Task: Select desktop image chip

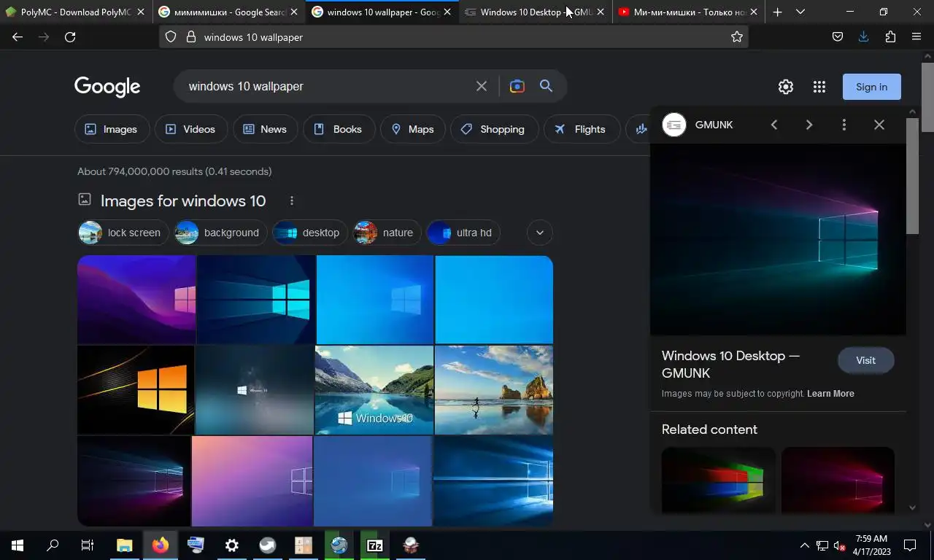Action: tap(310, 233)
